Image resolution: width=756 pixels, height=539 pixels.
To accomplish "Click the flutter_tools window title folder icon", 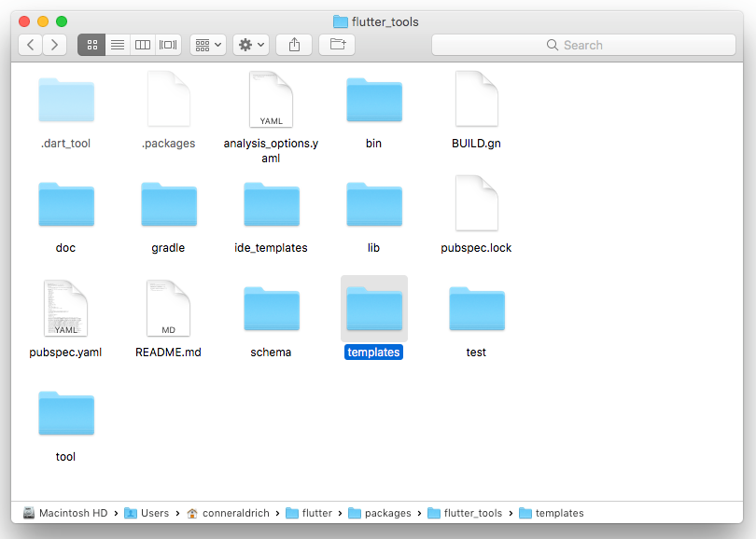I will [x=341, y=21].
